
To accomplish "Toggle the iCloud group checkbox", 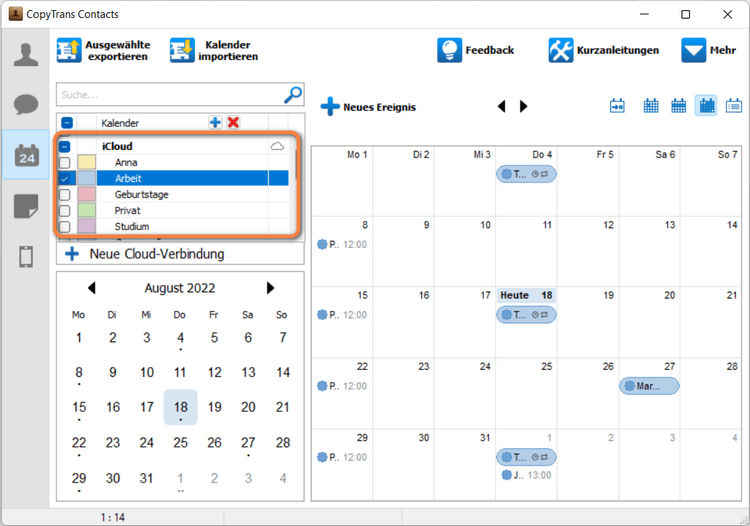I will tap(65, 146).
